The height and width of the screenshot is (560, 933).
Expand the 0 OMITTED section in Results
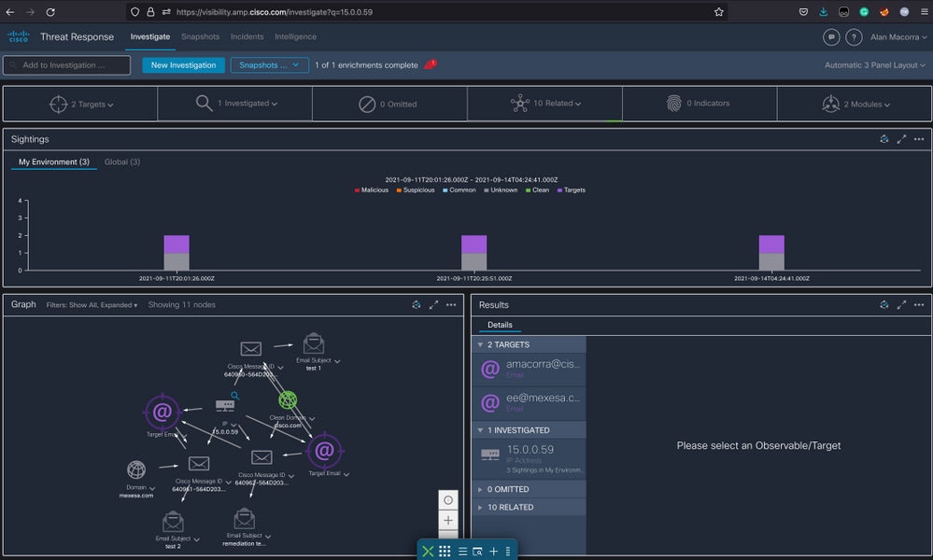(x=529, y=489)
